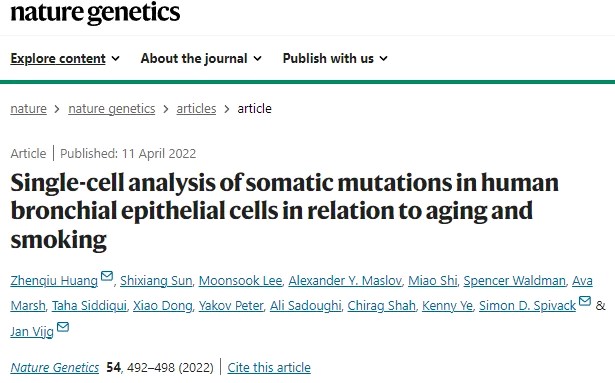Image resolution: width=615 pixels, height=383 pixels.
Task: Expand the Publish with us menu
Action: point(335,58)
